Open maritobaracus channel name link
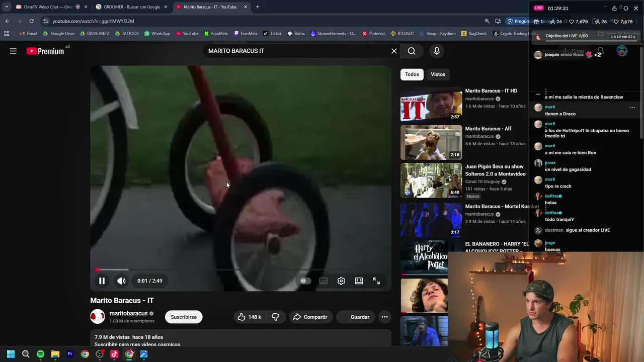Viewport: 644px width, 362px height. (x=129, y=313)
